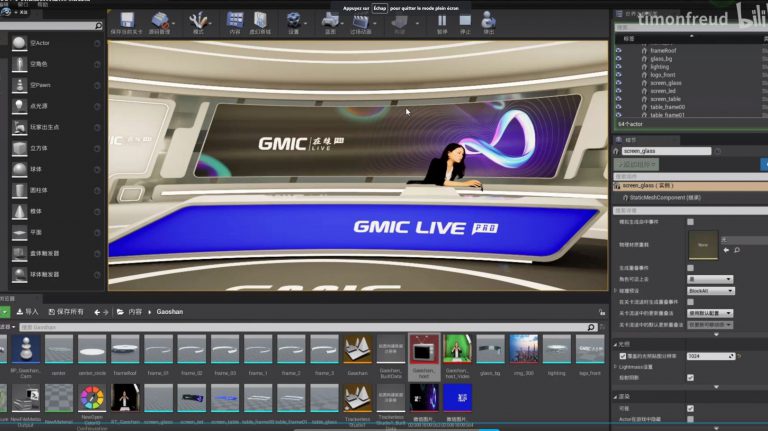Open the BlockAll collision preset dropdown
Image resolution: width=768 pixels, height=431 pixels.
(x=710, y=291)
